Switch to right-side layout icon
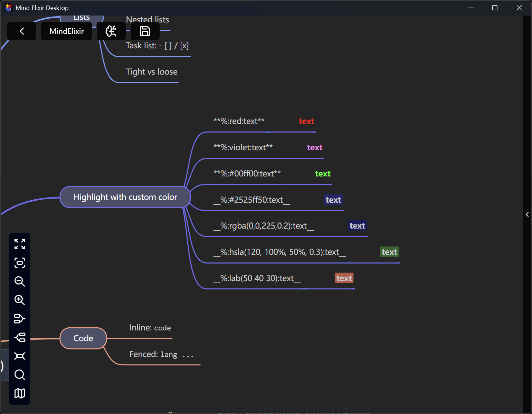Screen dimensions: 532x414 pos(20,319)
